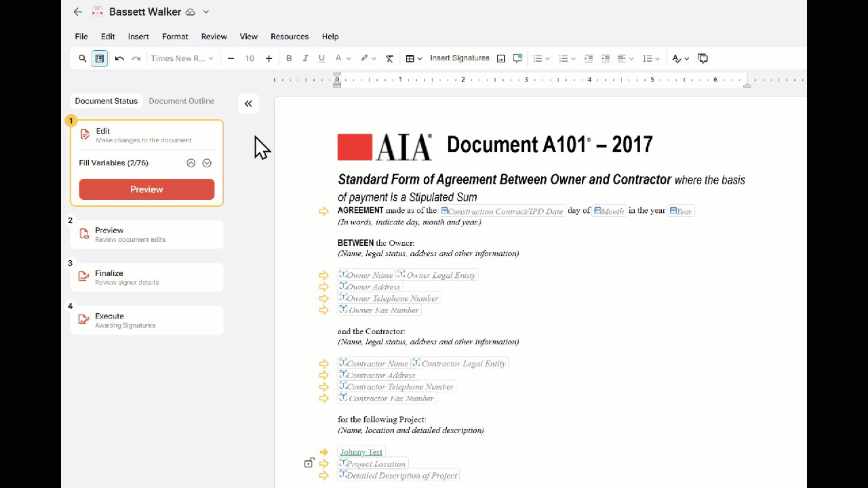Open the Format menu
This screenshot has height=488, width=868.
tap(175, 37)
